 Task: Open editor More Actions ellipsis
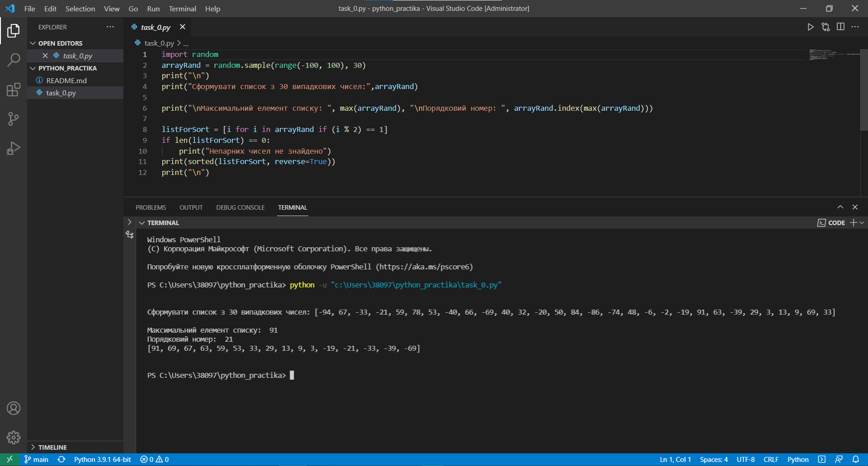[855, 27]
